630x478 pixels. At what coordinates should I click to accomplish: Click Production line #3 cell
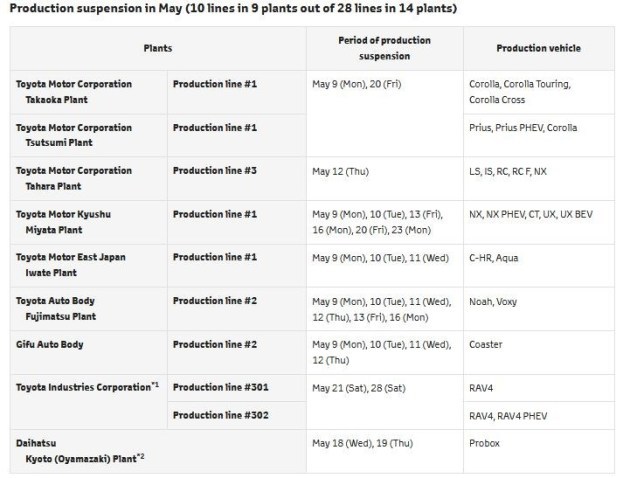point(237,179)
